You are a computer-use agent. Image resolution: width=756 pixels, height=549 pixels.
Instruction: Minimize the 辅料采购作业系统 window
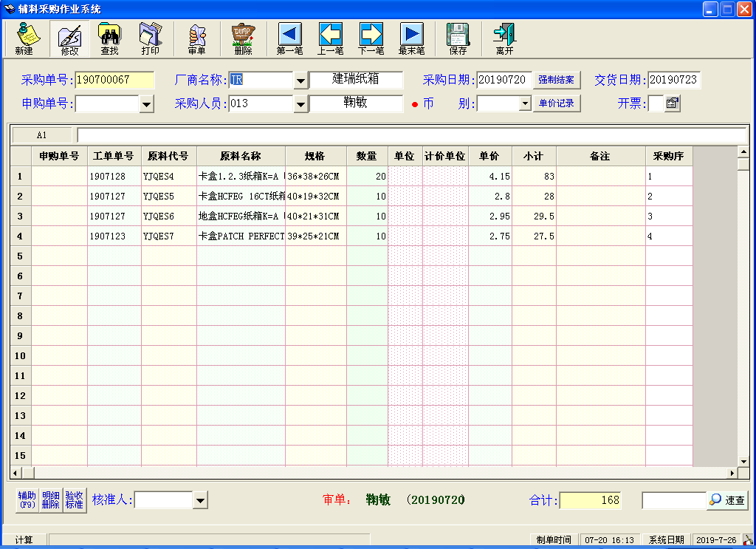pyautogui.click(x=710, y=9)
